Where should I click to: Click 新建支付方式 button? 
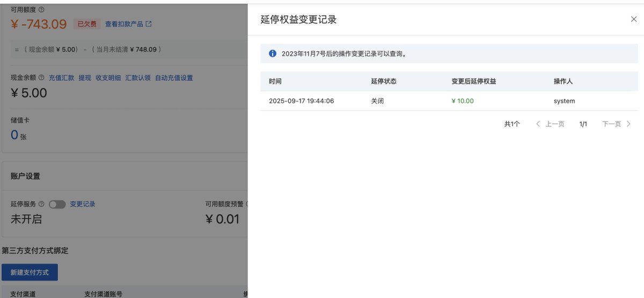pos(30,272)
